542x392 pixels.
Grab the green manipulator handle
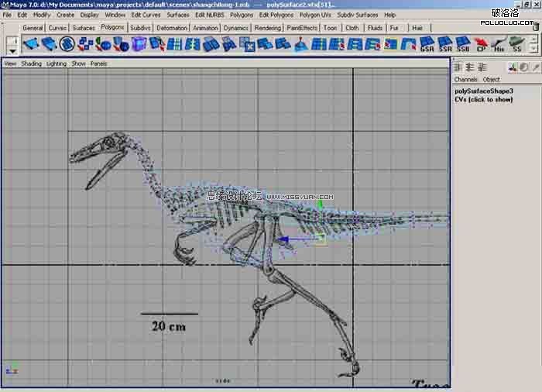coord(320,205)
